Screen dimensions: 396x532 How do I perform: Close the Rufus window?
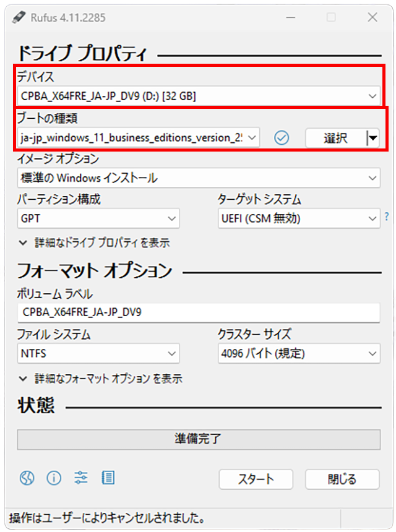point(372,17)
